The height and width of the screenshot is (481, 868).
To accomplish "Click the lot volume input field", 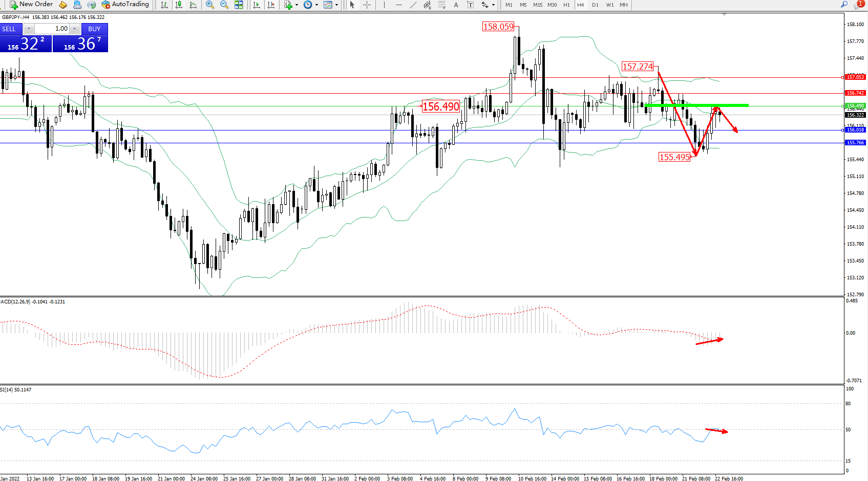I will 51,29.
